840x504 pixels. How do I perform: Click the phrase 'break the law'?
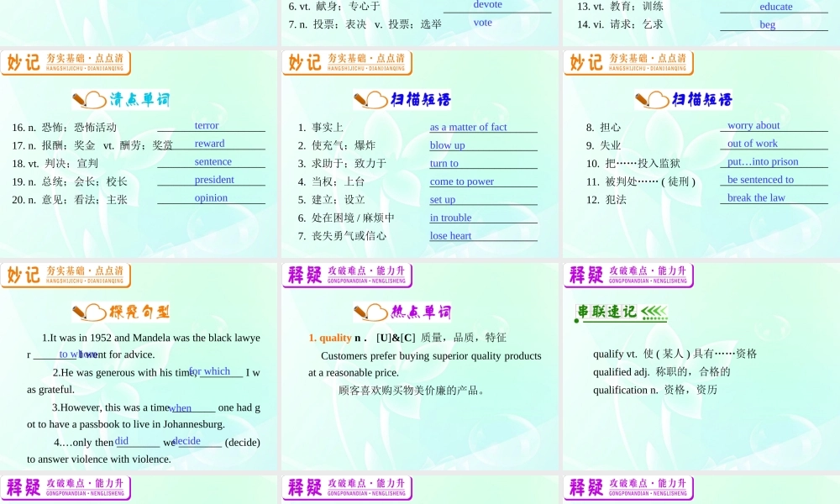click(757, 198)
